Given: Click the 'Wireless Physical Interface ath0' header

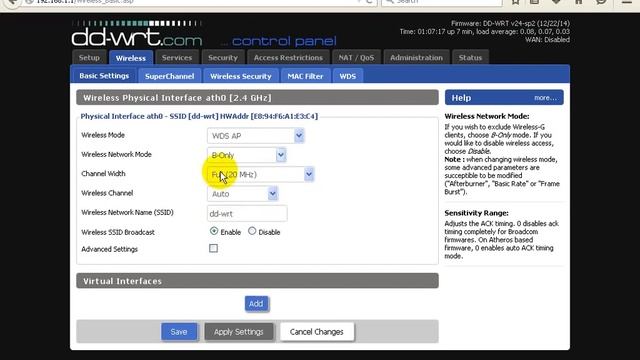Looking at the screenshot, I should pos(258,98).
